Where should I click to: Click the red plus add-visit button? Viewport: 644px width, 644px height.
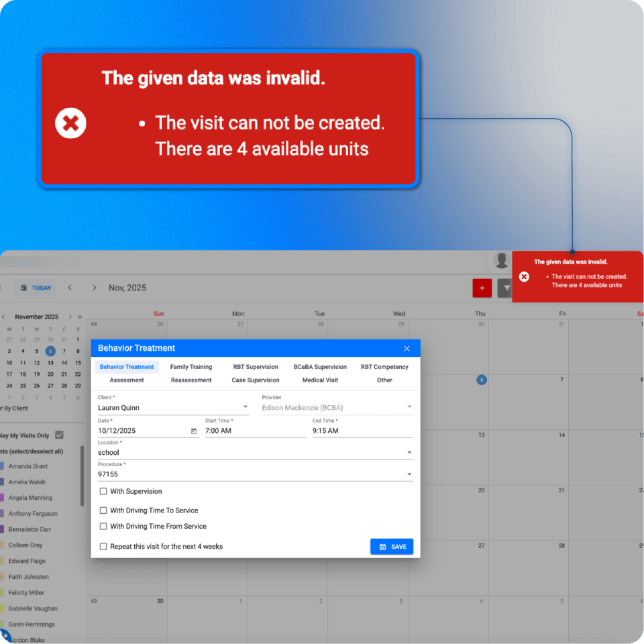(482, 288)
